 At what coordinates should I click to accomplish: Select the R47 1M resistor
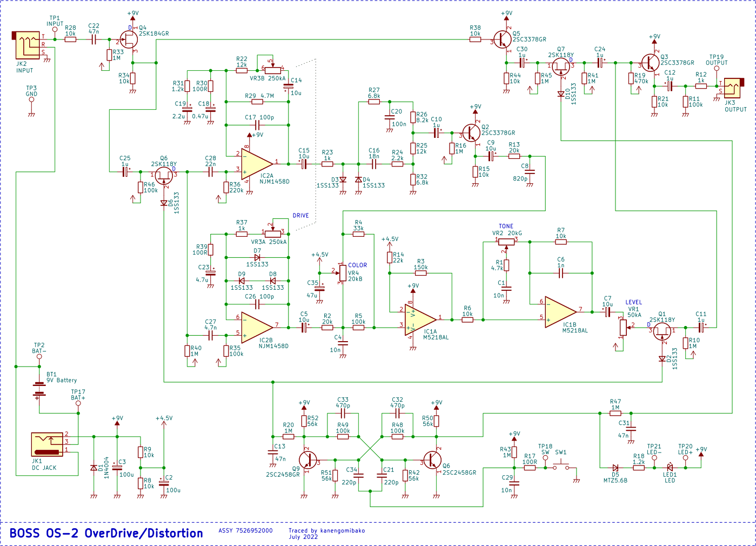[x=615, y=413]
